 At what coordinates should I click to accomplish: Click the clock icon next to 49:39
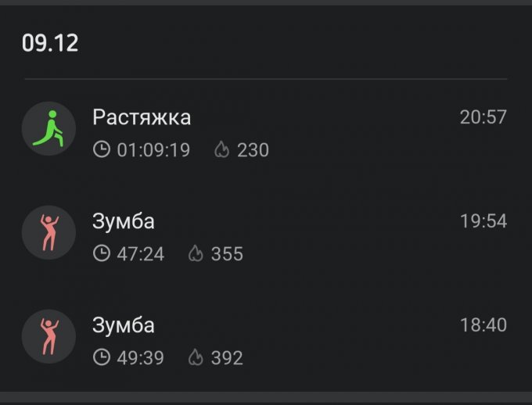click(102, 357)
